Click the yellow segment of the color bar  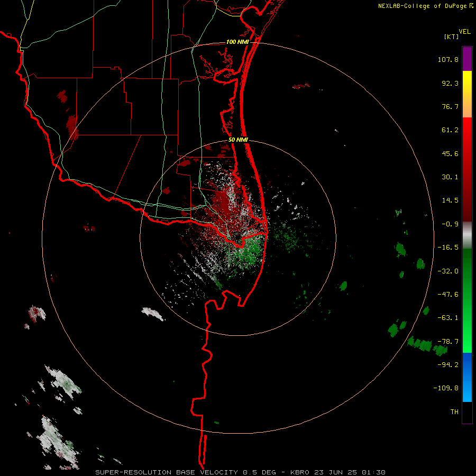[467, 94]
